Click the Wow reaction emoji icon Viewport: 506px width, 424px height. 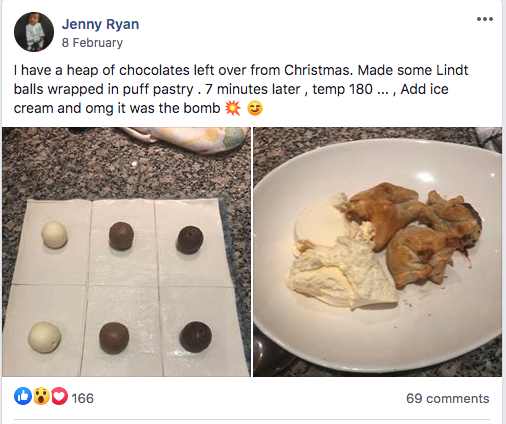41,396
